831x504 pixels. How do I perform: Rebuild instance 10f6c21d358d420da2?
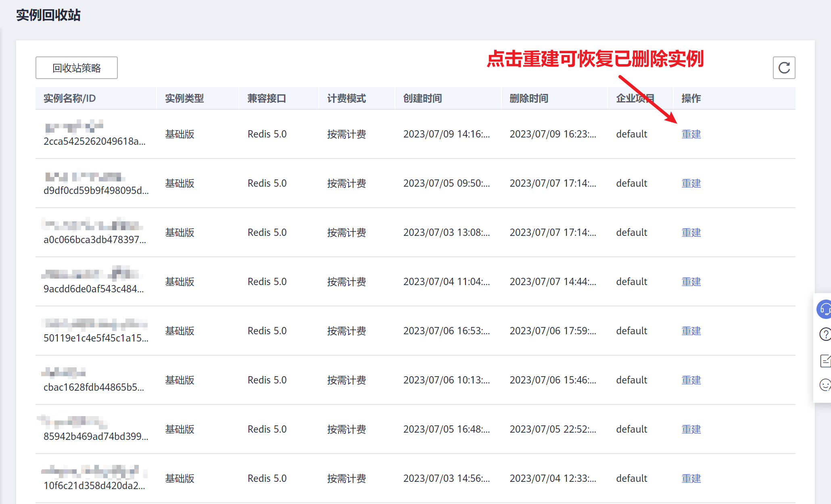click(x=691, y=479)
